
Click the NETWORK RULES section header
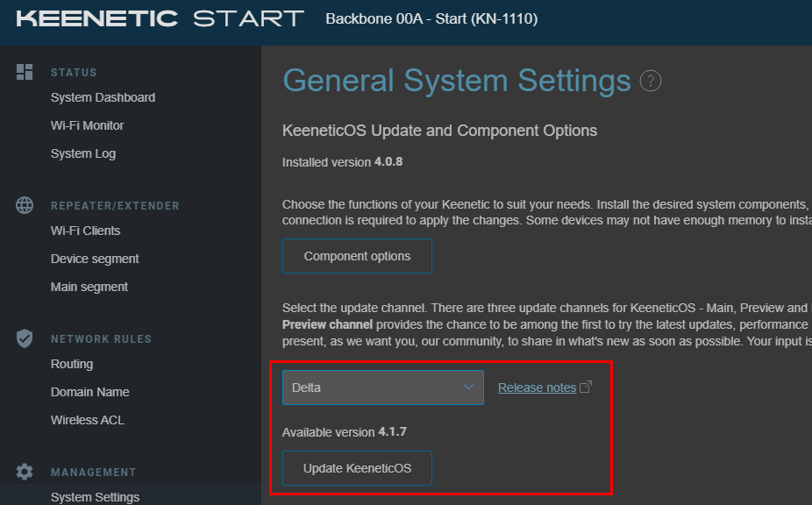click(x=101, y=338)
